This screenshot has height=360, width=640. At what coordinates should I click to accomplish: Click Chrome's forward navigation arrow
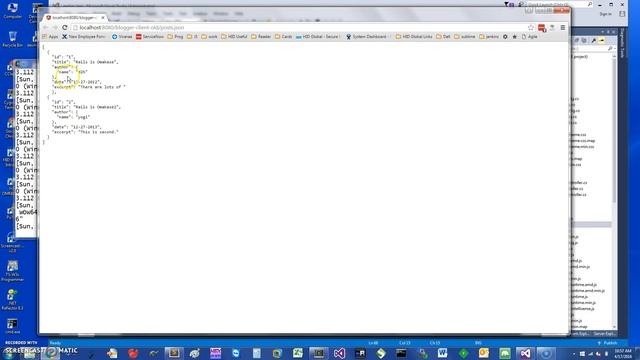click(55, 27)
